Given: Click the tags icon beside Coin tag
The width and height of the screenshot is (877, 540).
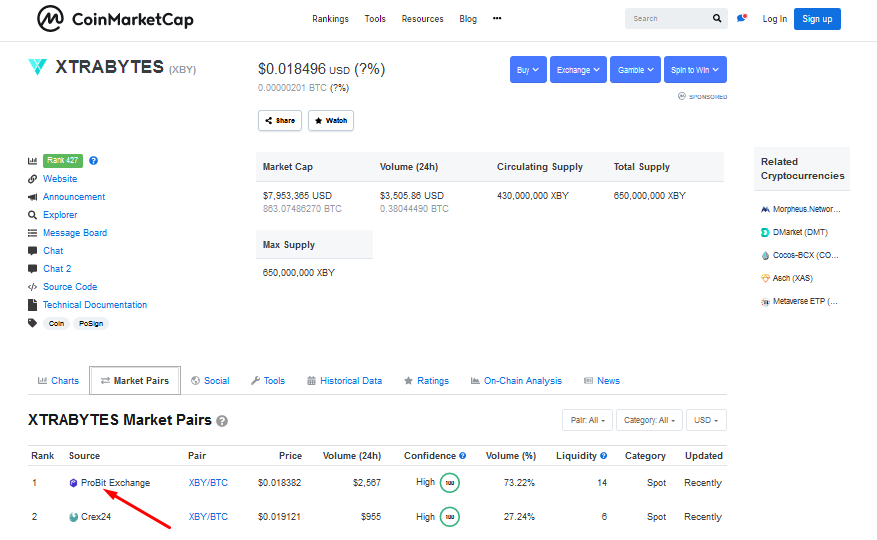Looking at the screenshot, I should [32, 323].
